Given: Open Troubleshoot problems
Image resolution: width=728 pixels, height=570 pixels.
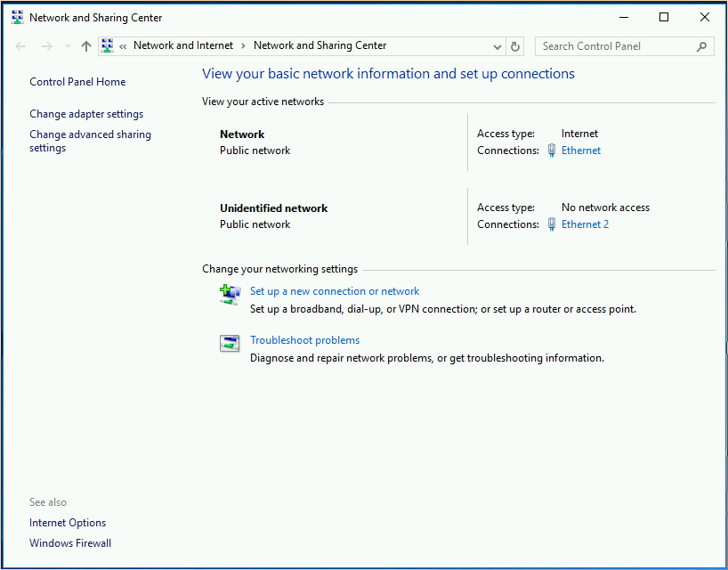Looking at the screenshot, I should coord(304,340).
